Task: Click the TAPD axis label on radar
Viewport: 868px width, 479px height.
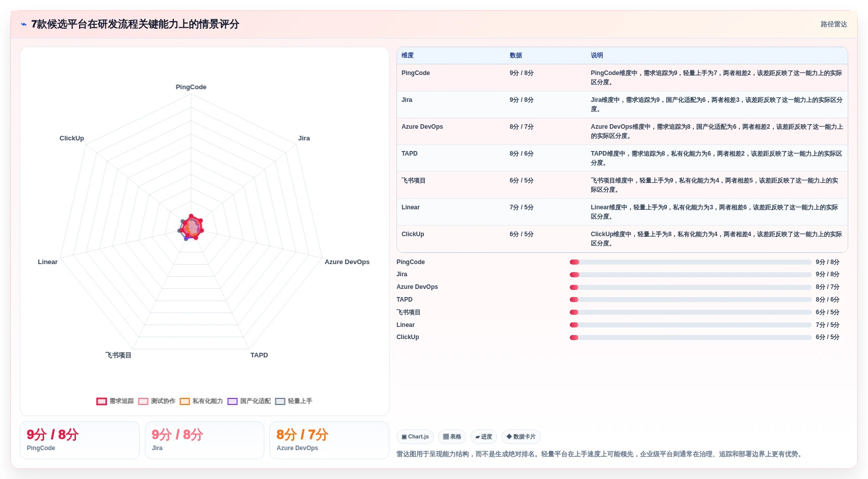Action: pyautogui.click(x=259, y=355)
